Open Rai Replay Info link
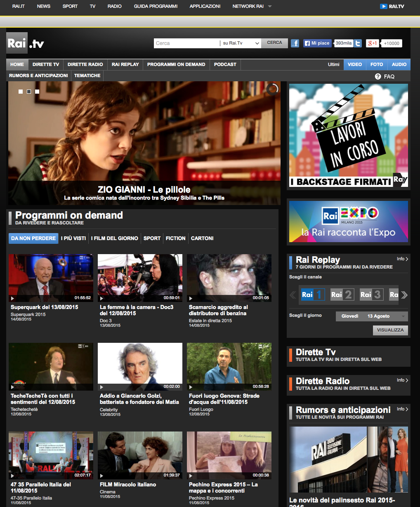 403,259
